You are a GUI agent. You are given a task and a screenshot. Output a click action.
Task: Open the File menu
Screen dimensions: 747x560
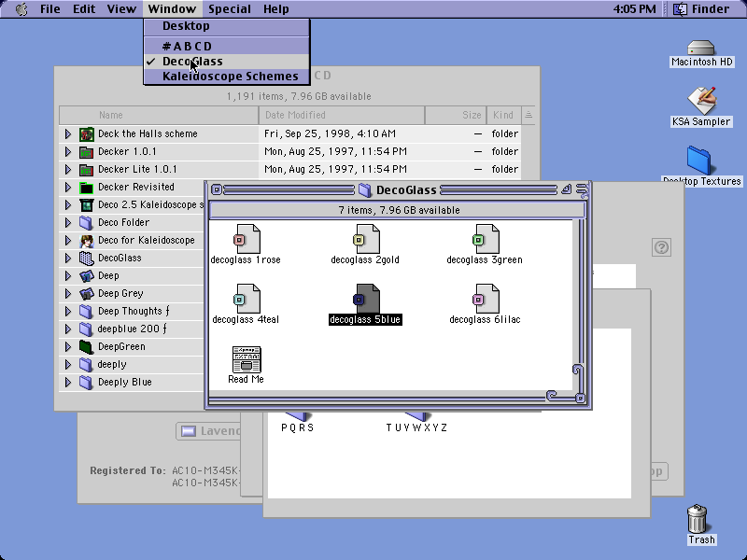[50, 9]
